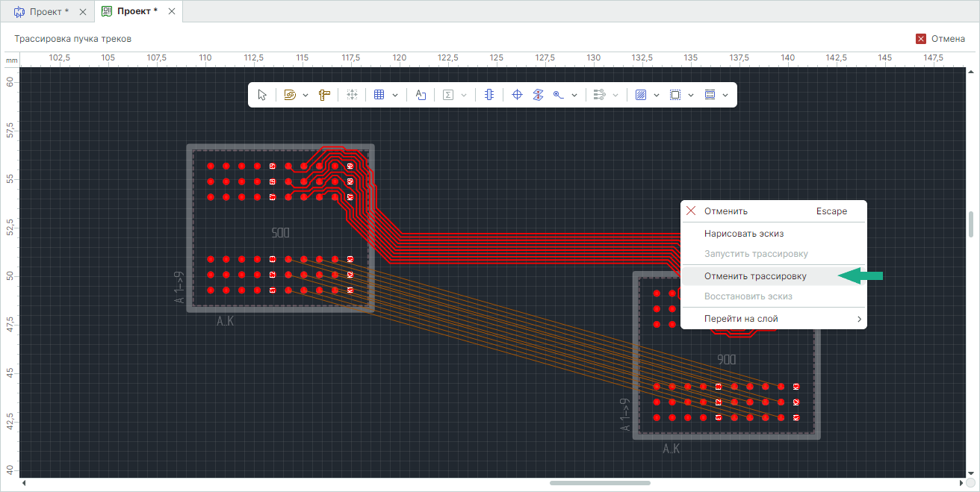
Task: Open the table tool dropdown arrow
Action: pyautogui.click(x=395, y=95)
